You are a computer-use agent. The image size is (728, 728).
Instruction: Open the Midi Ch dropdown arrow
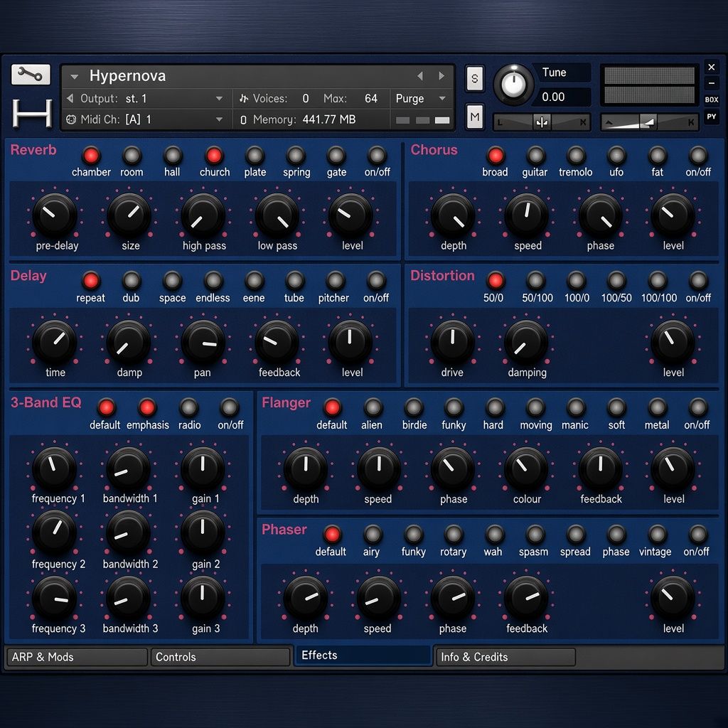click(x=219, y=119)
